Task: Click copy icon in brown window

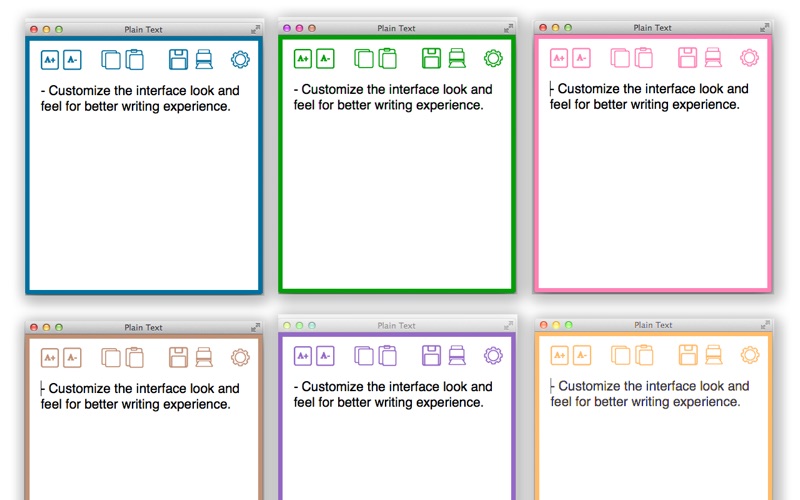Action: 111,357
